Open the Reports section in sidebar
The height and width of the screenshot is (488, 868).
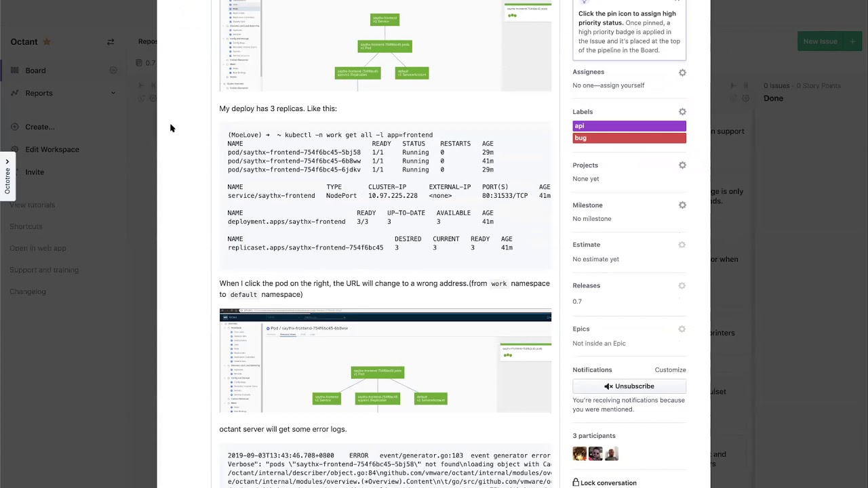click(x=39, y=93)
